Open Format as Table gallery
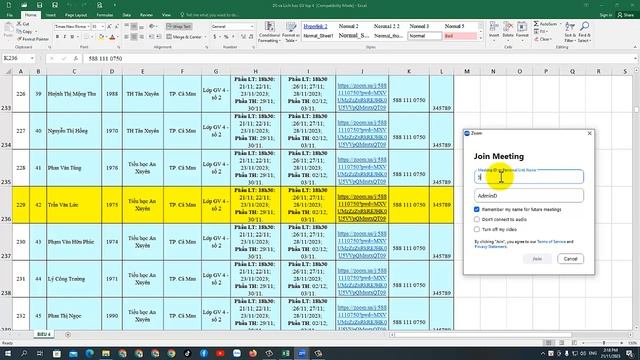The image size is (640, 360). [291, 32]
